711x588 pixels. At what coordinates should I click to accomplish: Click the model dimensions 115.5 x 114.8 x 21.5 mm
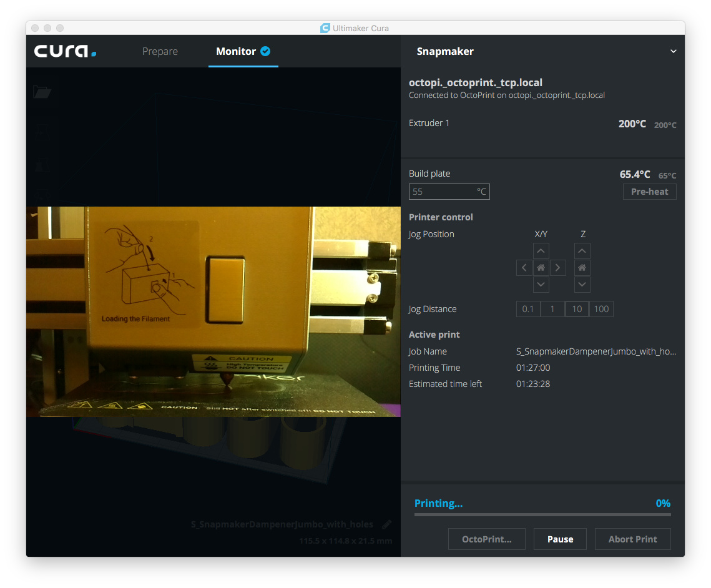tap(346, 541)
